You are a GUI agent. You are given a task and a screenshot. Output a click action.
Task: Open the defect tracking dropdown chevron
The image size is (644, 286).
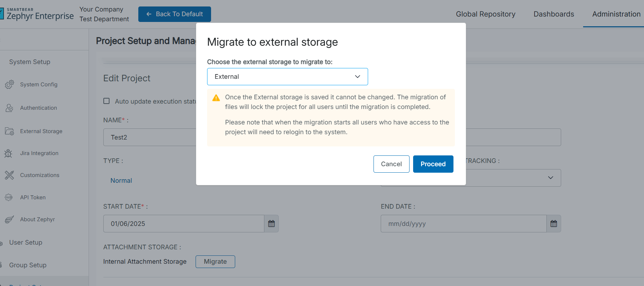pyautogui.click(x=550, y=178)
